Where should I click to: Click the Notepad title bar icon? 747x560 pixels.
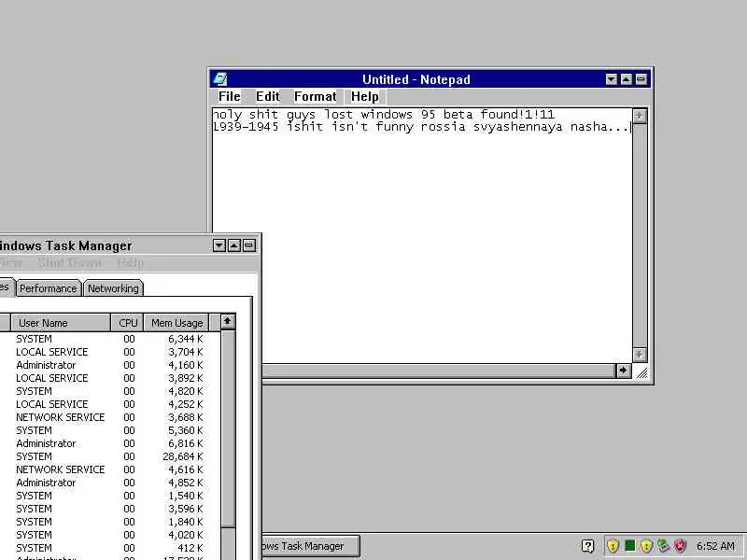click(x=220, y=79)
